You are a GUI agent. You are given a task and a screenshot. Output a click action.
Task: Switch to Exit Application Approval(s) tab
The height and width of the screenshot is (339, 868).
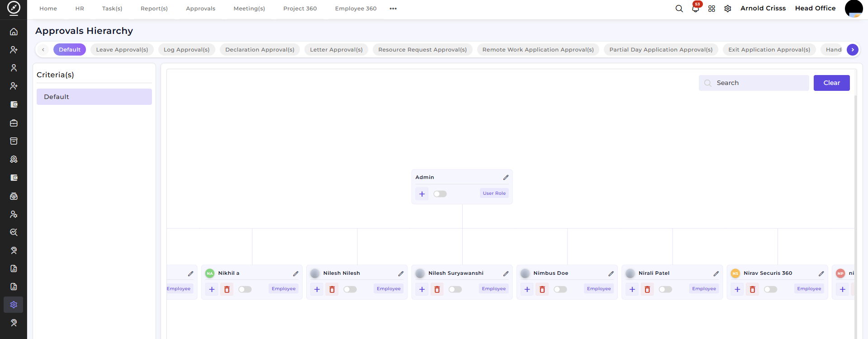click(x=769, y=50)
